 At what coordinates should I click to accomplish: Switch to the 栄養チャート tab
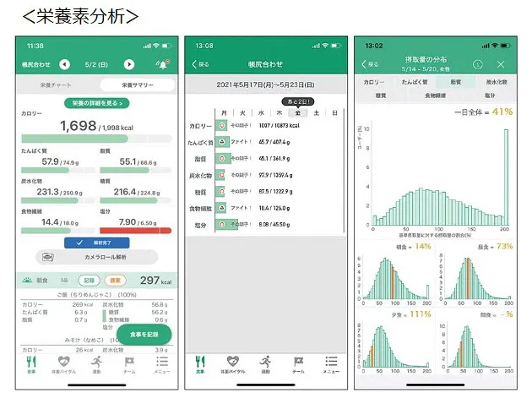pos(56,85)
